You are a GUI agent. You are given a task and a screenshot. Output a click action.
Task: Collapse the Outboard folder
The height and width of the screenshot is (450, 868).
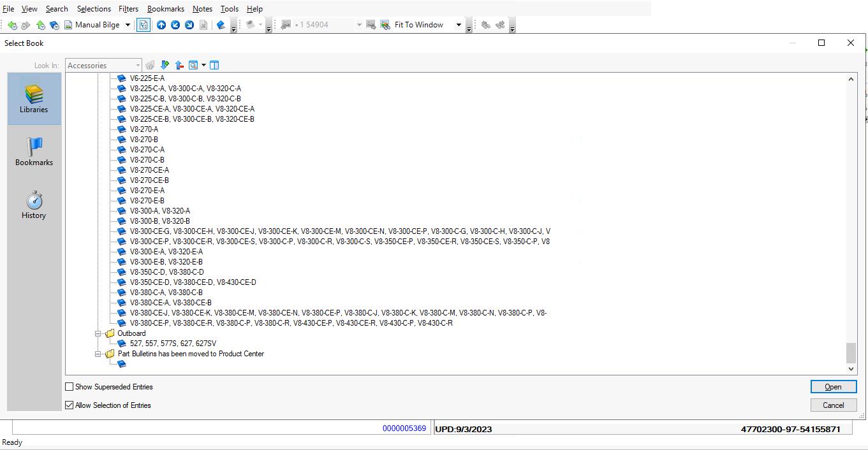[x=98, y=333]
